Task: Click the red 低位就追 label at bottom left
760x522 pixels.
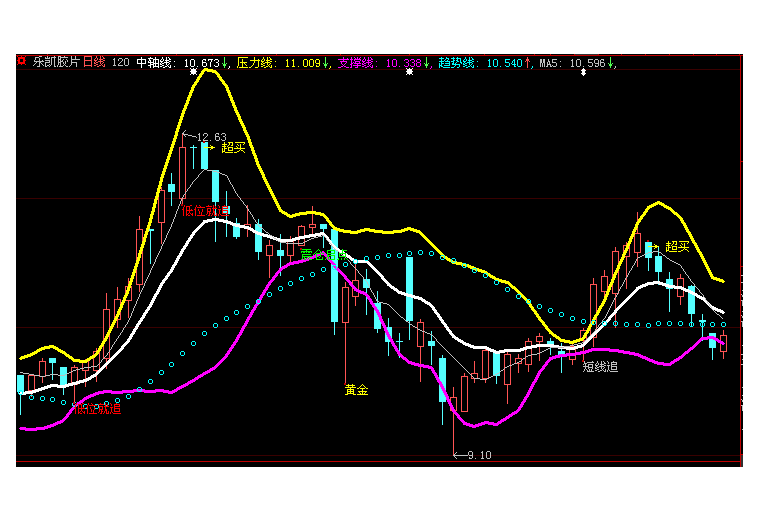Action: [x=98, y=408]
